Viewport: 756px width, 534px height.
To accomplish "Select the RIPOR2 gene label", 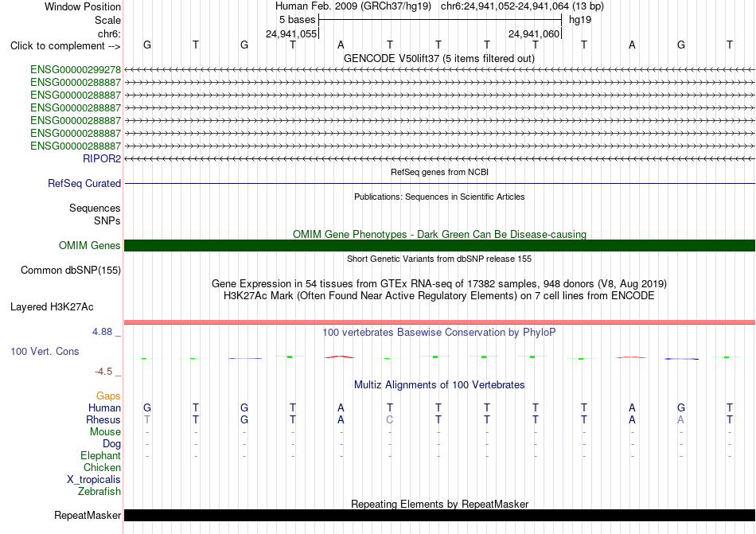I will pos(102,158).
